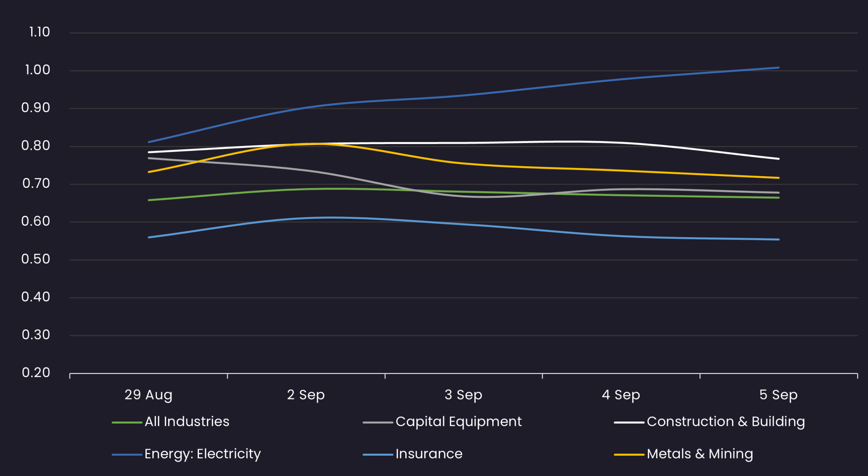
Task: Click the 29 Aug x-axis label
Action: [x=149, y=395]
